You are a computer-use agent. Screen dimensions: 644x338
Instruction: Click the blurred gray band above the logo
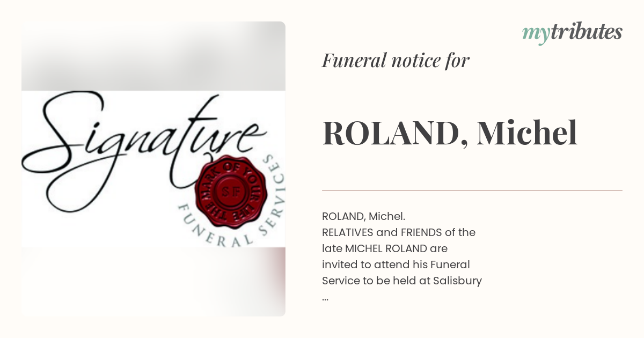pos(153,56)
